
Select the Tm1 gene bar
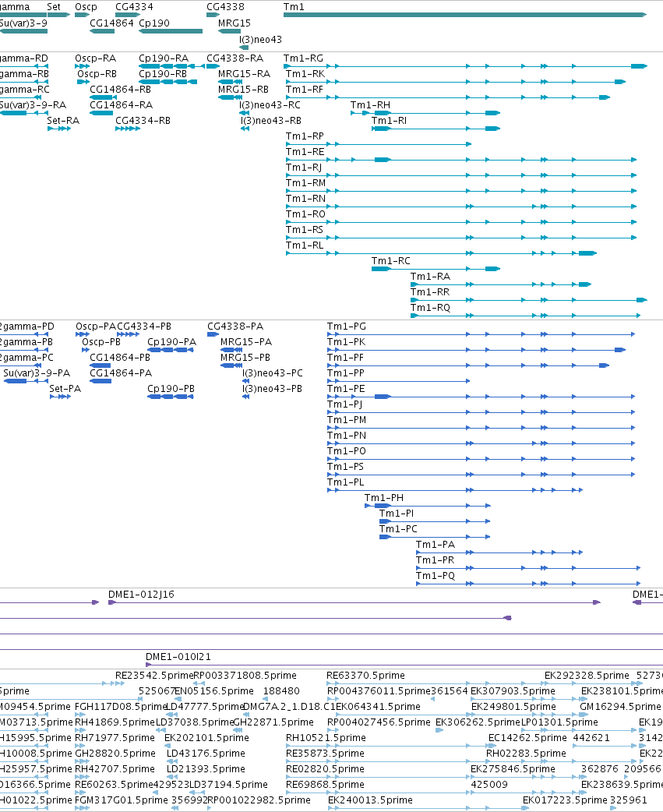pyautogui.click(x=465, y=15)
